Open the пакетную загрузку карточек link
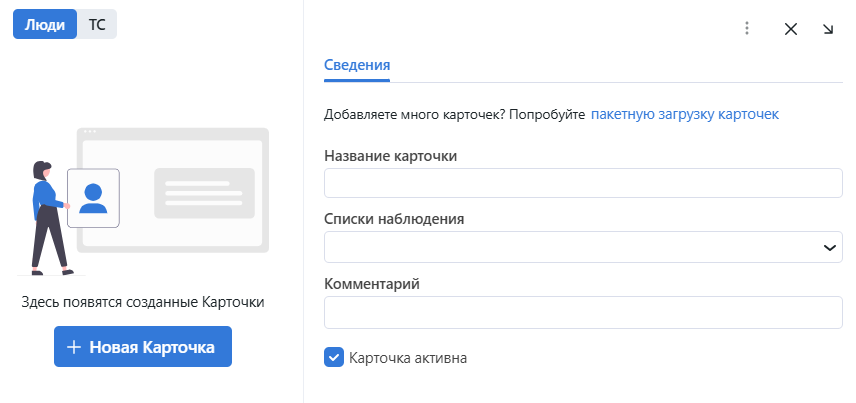 (685, 114)
